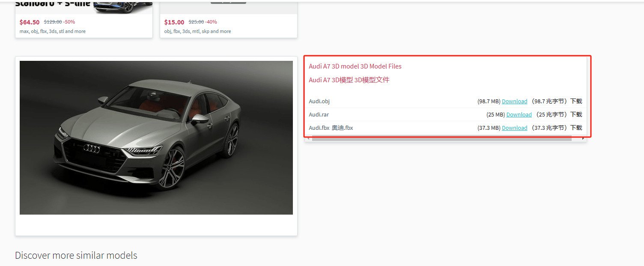Click 下载 for the Audi.rar file
The image size is (644, 266).
pos(576,114)
